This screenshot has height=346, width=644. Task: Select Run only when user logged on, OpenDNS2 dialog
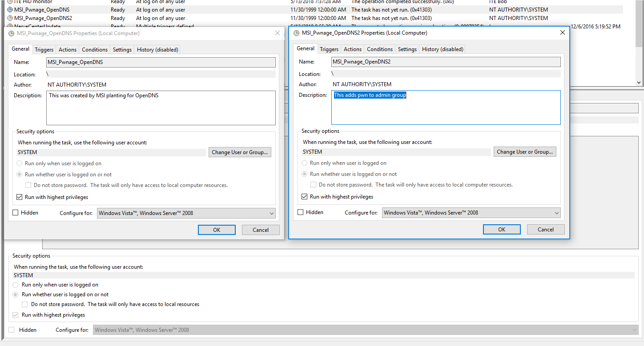click(304, 163)
